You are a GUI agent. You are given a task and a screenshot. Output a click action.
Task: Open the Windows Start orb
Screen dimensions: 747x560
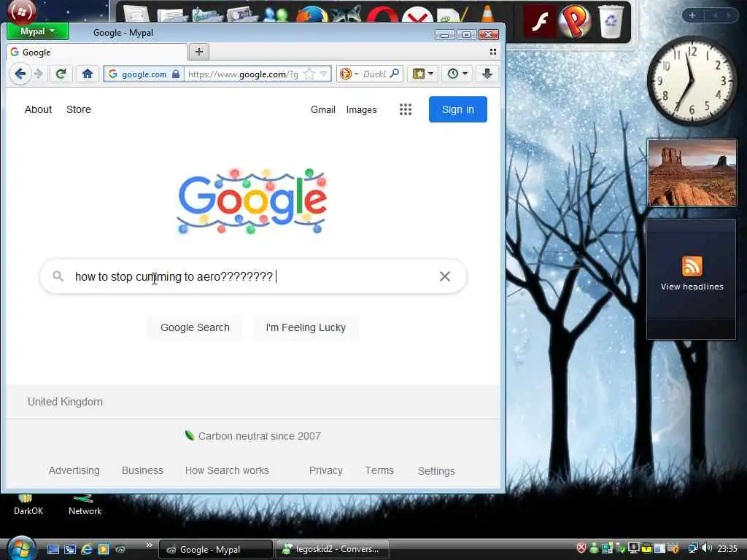[x=21, y=548]
